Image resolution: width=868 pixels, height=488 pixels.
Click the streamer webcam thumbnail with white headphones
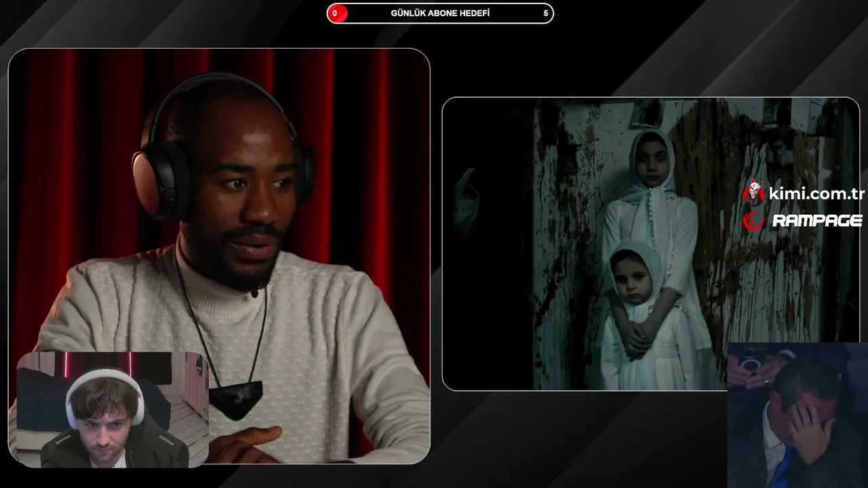(113, 409)
